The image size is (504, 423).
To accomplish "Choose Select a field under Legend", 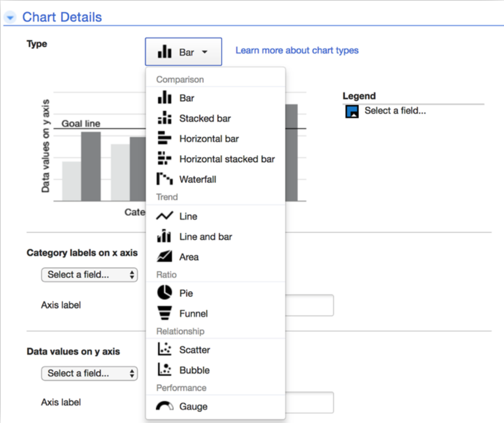I will (395, 110).
